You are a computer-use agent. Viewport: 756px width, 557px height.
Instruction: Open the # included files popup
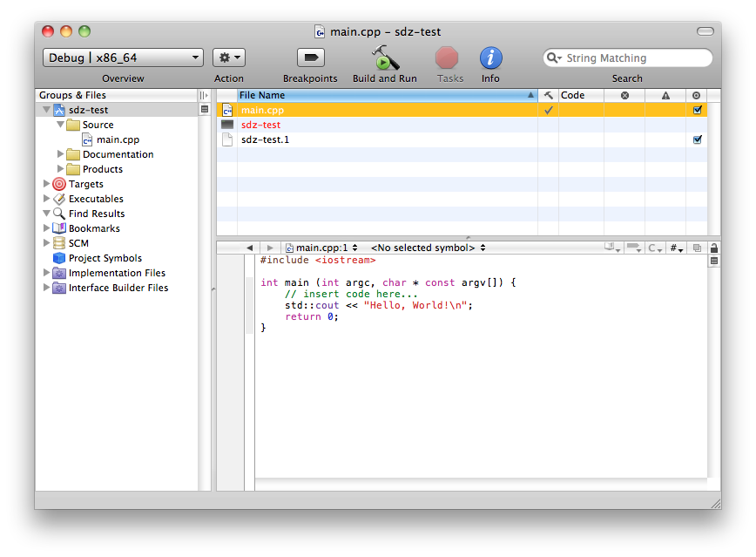(x=677, y=248)
